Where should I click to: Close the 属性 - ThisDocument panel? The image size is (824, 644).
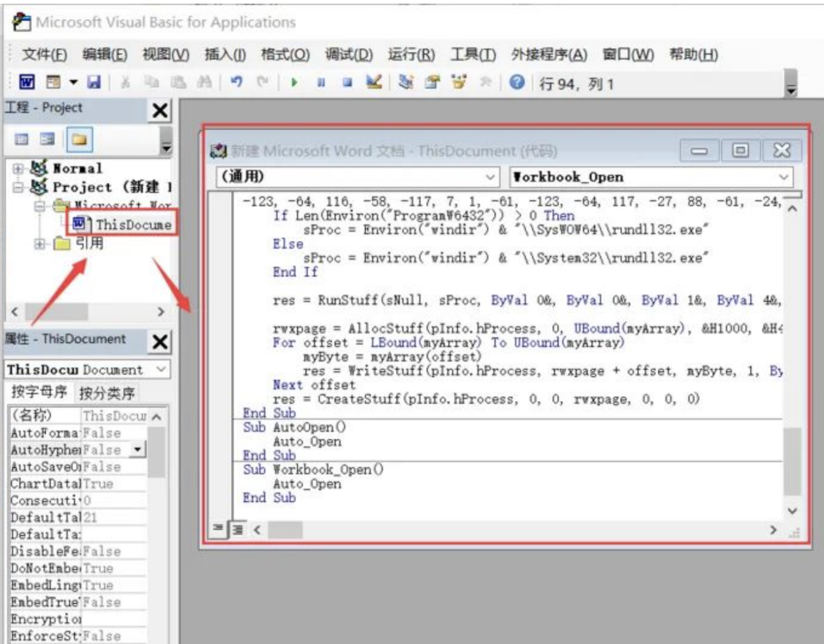(x=160, y=342)
